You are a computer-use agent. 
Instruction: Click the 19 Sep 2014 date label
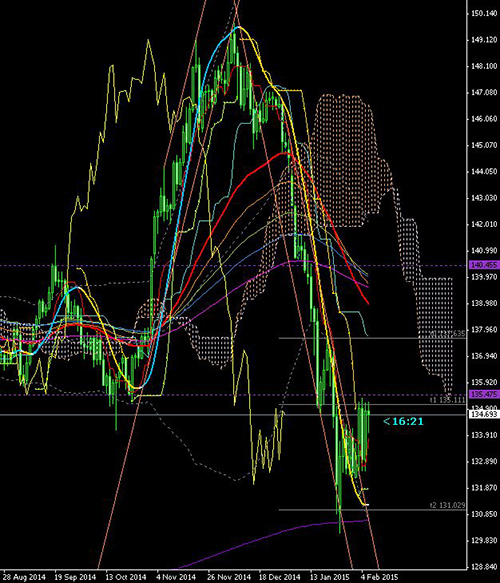pyautogui.click(x=75, y=577)
